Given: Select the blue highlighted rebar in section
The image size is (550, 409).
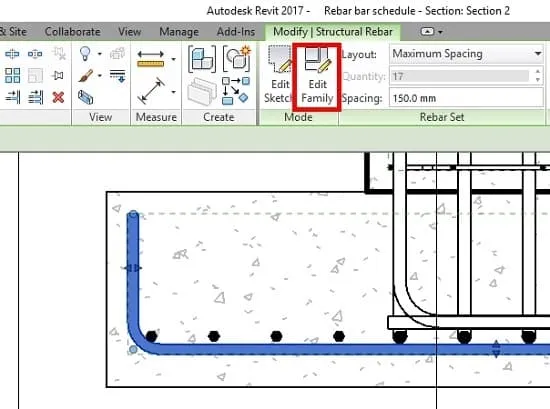Looking at the screenshot, I should 316,349.
